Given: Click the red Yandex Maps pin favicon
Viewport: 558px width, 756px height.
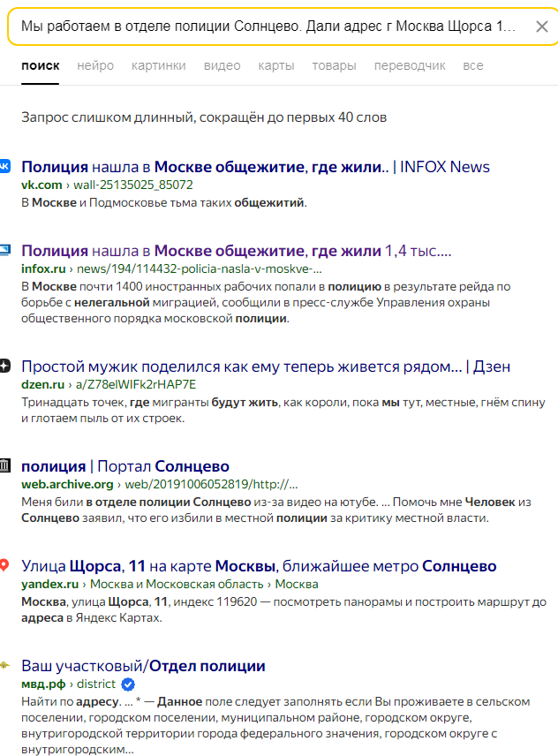Looking at the screenshot, I should [4, 565].
